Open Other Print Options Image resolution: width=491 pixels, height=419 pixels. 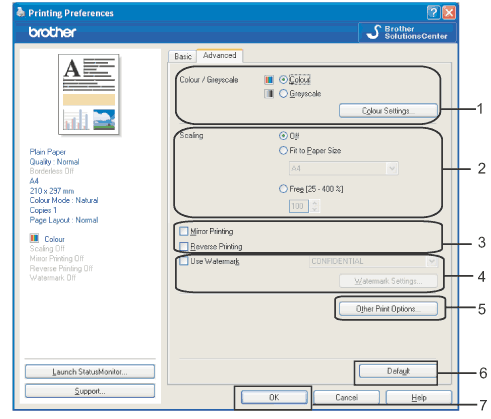click(388, 309)
